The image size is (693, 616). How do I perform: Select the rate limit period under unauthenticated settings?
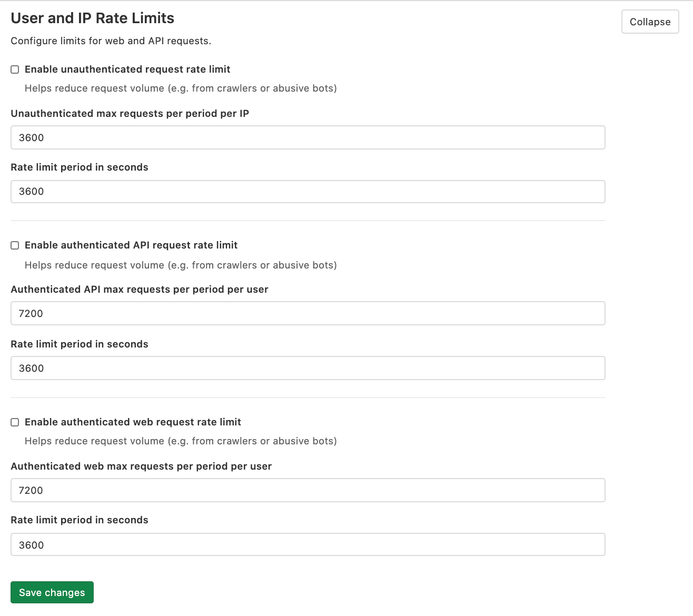click(x=308, y=191)
